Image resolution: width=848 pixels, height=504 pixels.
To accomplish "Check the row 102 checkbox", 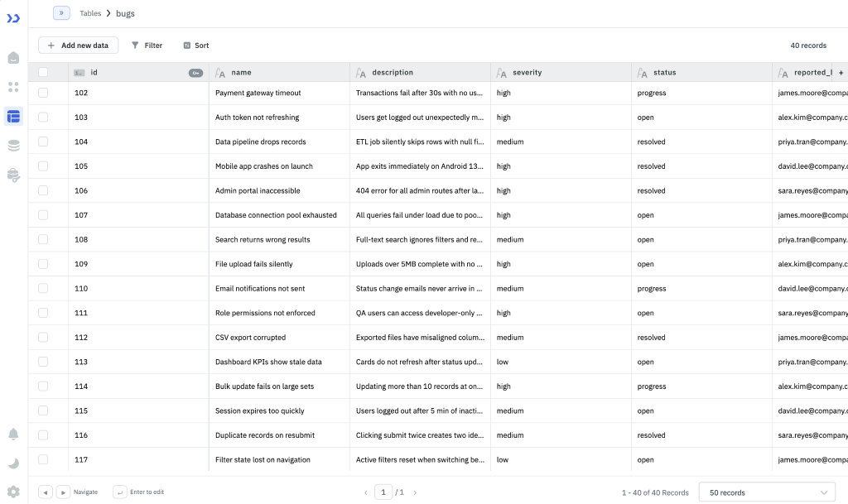I will pyautogui.click(x=43, y=93).
